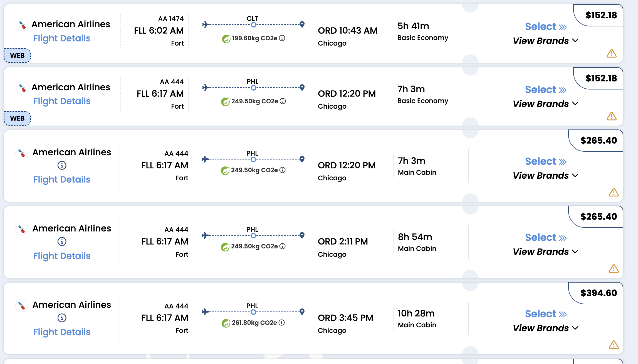Viewport: 638px width, 364px height.
Task: Open Flight Details for AA 1474
Action: coord(62,38)
